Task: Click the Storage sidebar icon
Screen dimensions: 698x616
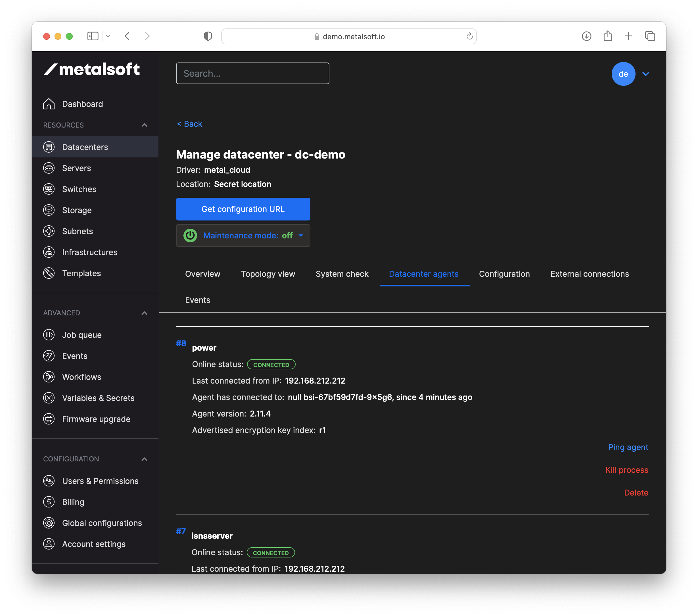Action: point(49,210)
